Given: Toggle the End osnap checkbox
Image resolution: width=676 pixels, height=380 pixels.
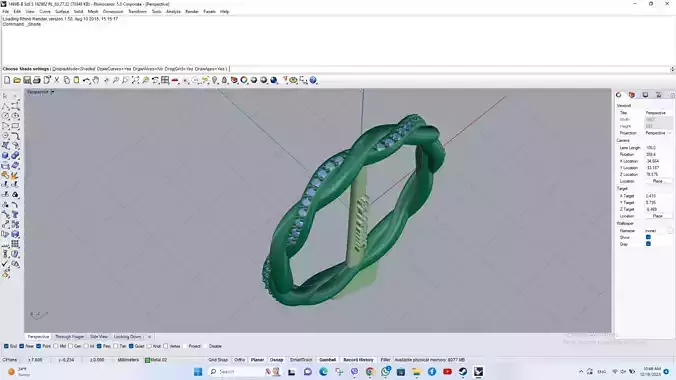Looking at the screenshot, I should coord(6,346).
